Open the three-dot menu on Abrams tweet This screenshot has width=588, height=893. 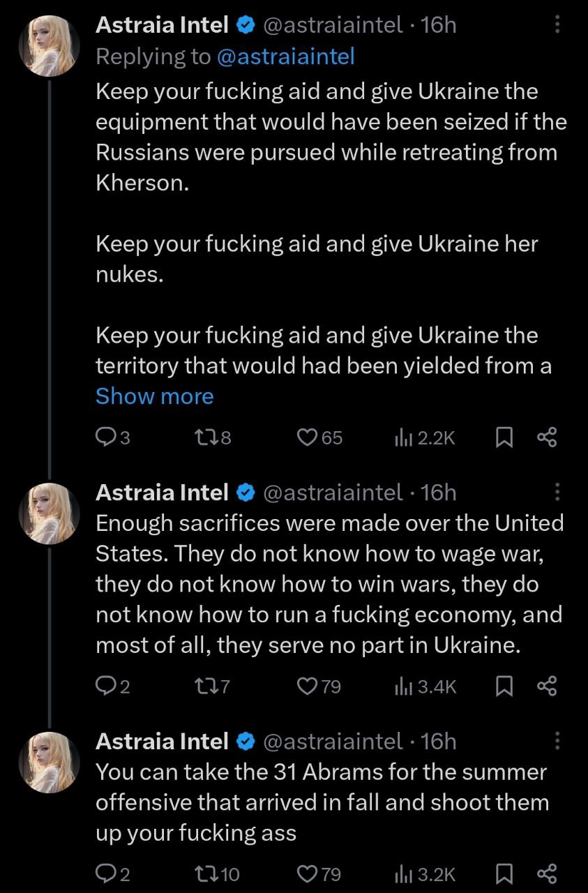(x=557, y=741)
